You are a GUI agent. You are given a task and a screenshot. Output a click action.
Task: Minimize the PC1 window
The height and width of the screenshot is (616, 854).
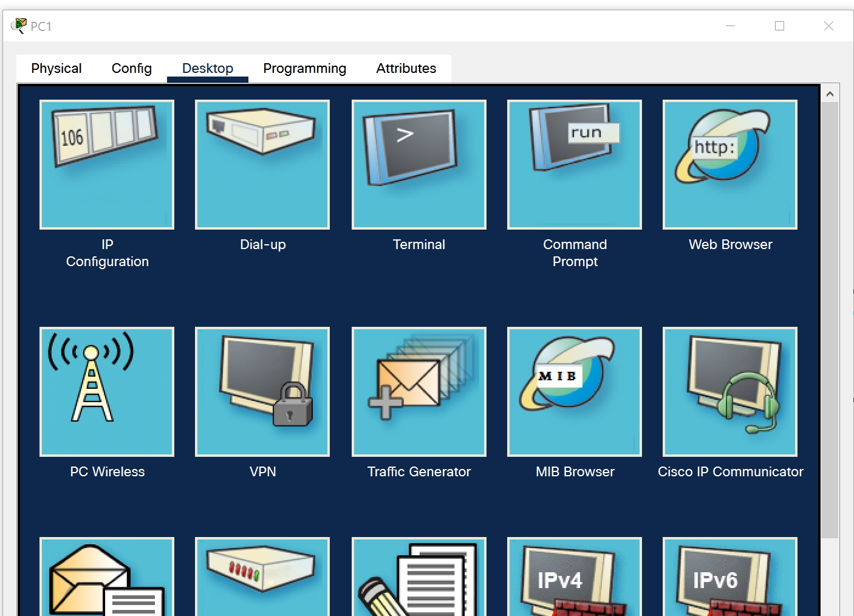731,26
